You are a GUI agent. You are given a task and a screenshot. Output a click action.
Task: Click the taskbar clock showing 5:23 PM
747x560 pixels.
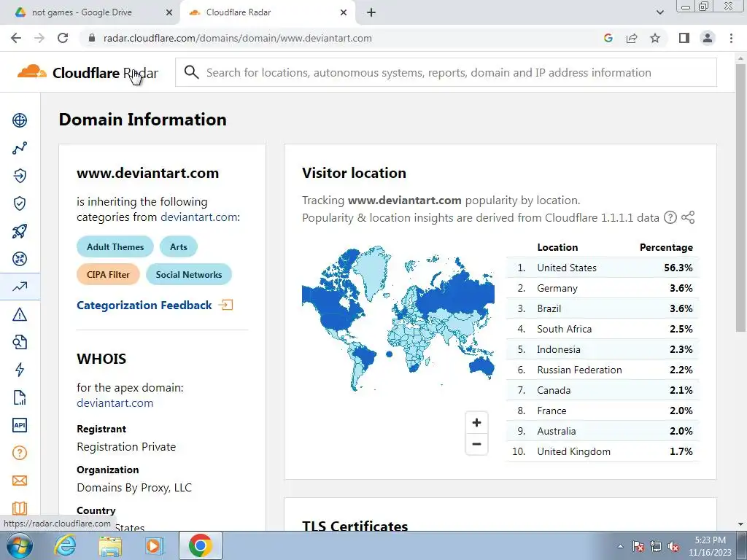point(710,546)
